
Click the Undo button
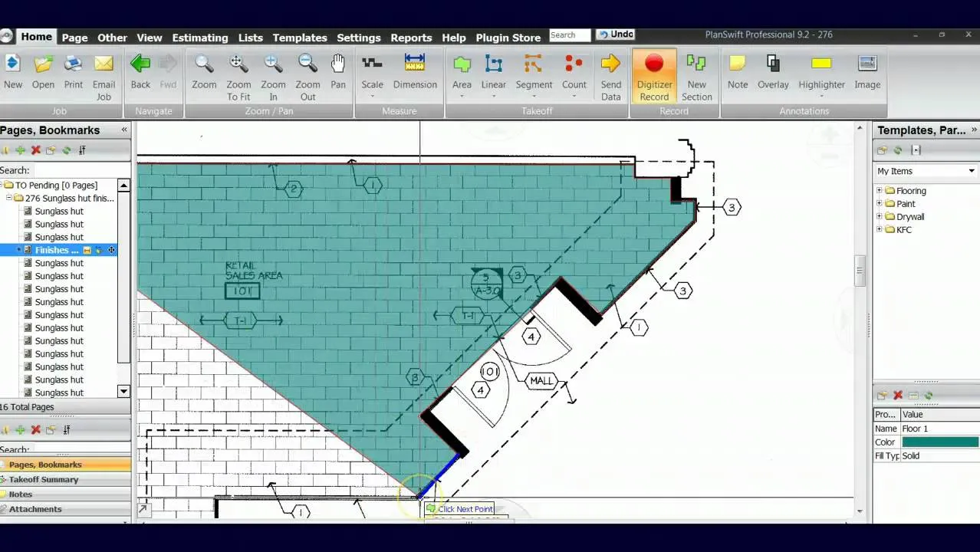pos(616,34)
